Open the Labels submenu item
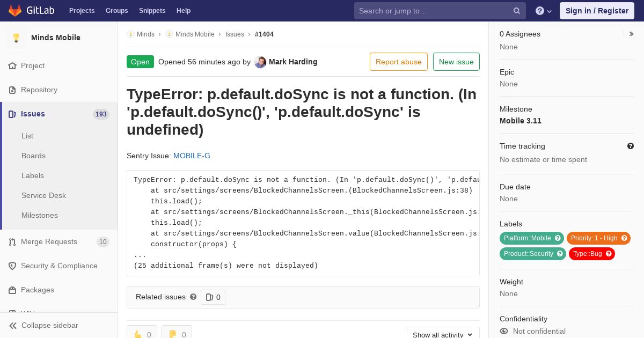 tap(33, 176)
